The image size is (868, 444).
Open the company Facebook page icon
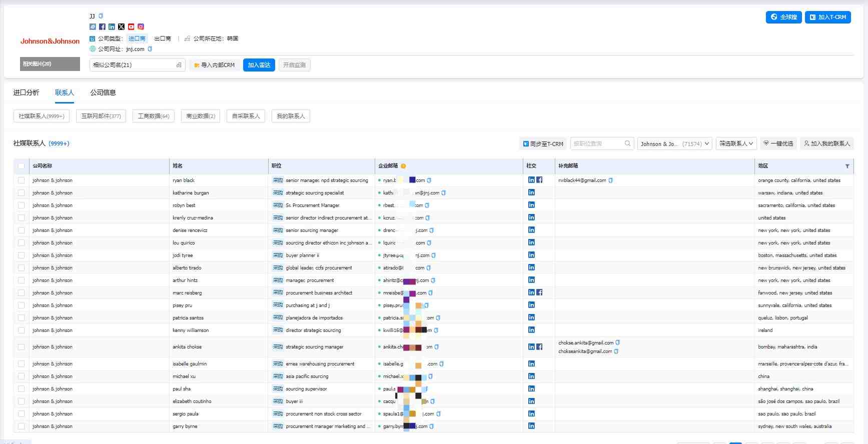102,27
